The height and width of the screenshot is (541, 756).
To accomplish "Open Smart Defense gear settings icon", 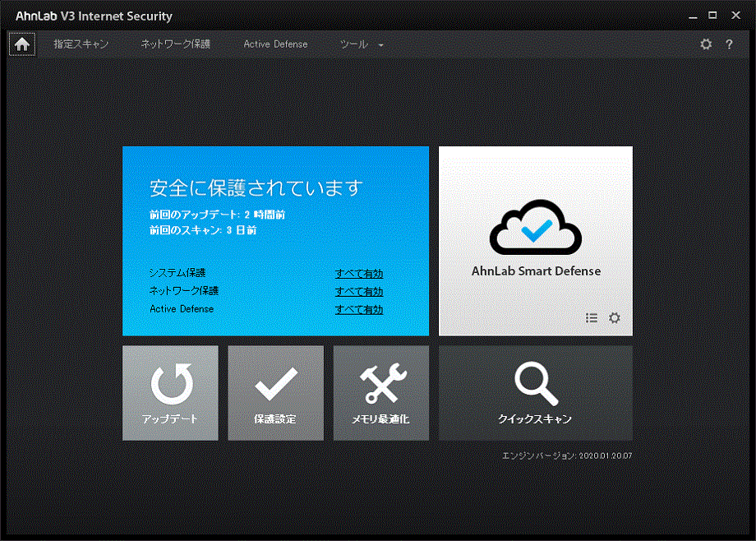I will pyautogui.click(x=615, y=318).
